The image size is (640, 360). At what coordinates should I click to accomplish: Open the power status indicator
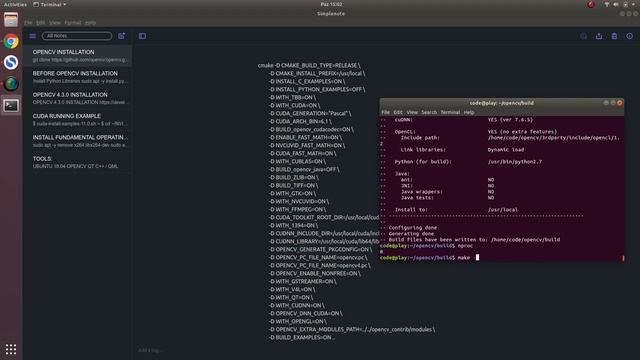point(626,4)
